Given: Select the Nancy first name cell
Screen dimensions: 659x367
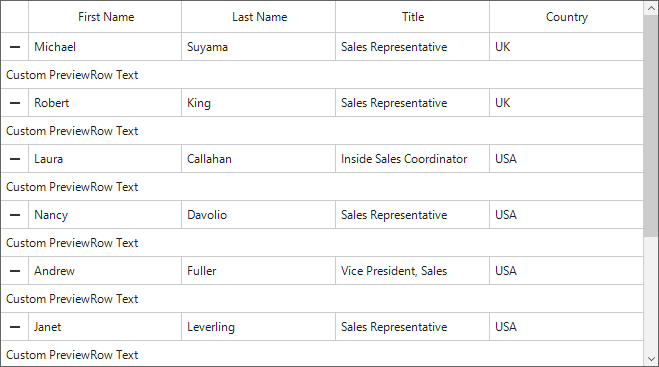Looking at the screenshot, I should (105, 215).
